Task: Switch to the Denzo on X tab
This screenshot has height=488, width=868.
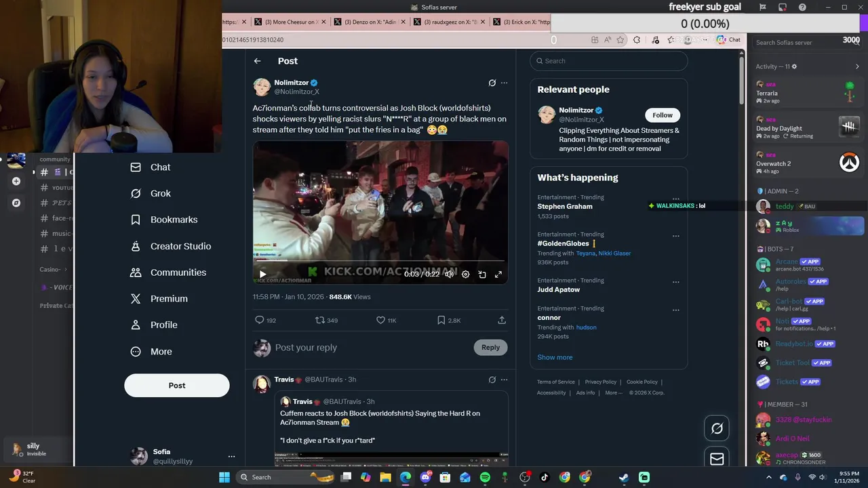Action: (x=370, y=22)
